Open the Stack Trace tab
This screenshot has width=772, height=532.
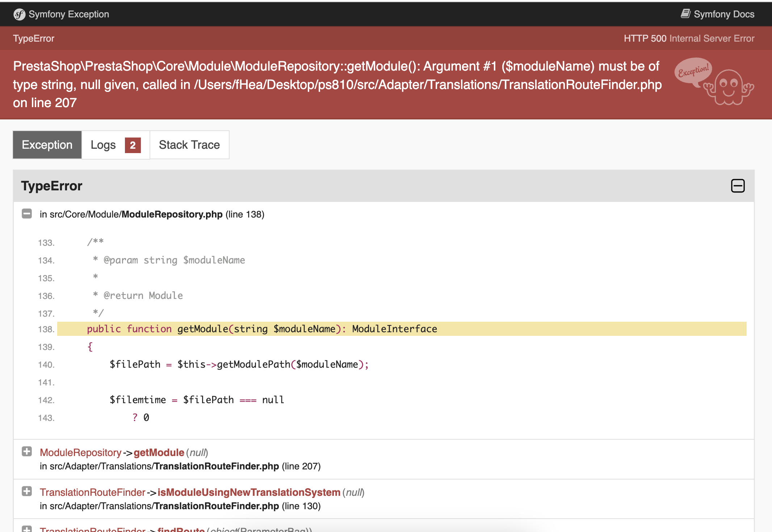click(x=189, y=145)
